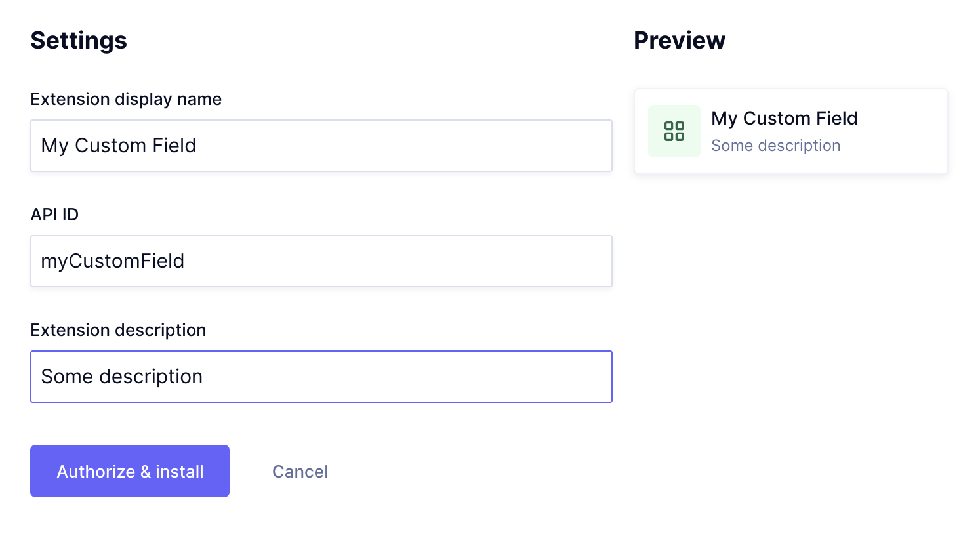Click the 'API ID' label

point(54,215)
